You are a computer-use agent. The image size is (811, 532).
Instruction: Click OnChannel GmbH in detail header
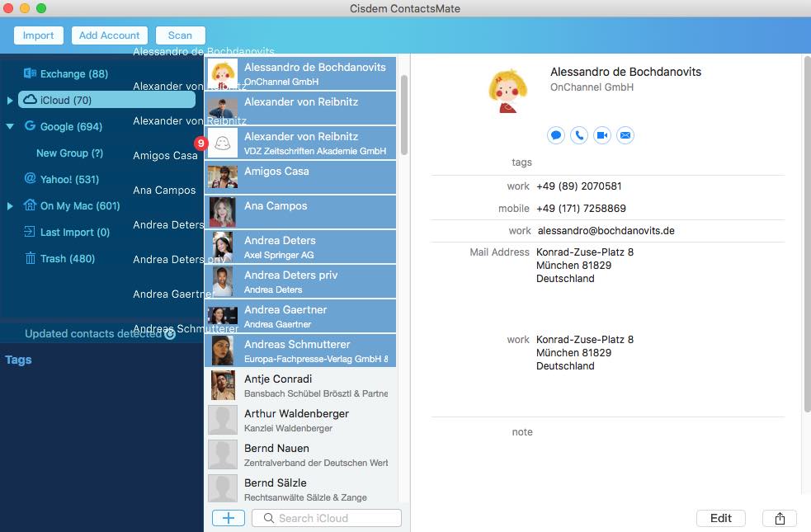click(x=592, y=87)
